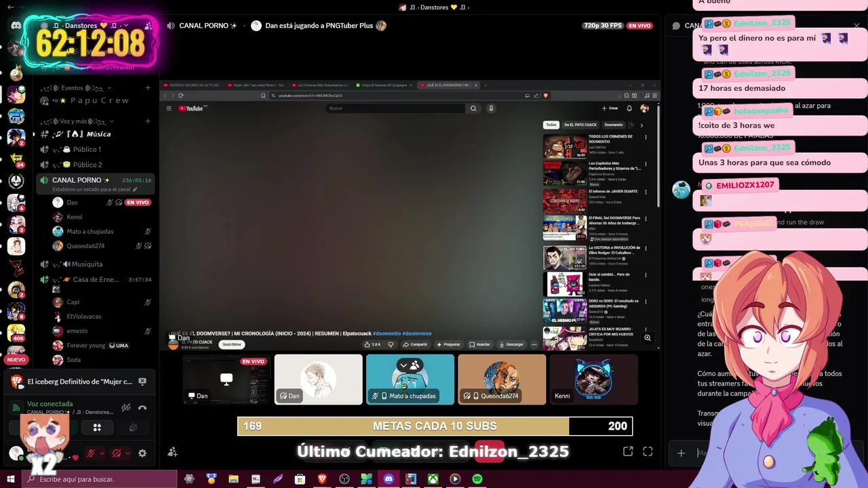The width and height of the screenshot is (868, 488).
Task: Select the De EL PATO CUACK chip
Action: 580,125
